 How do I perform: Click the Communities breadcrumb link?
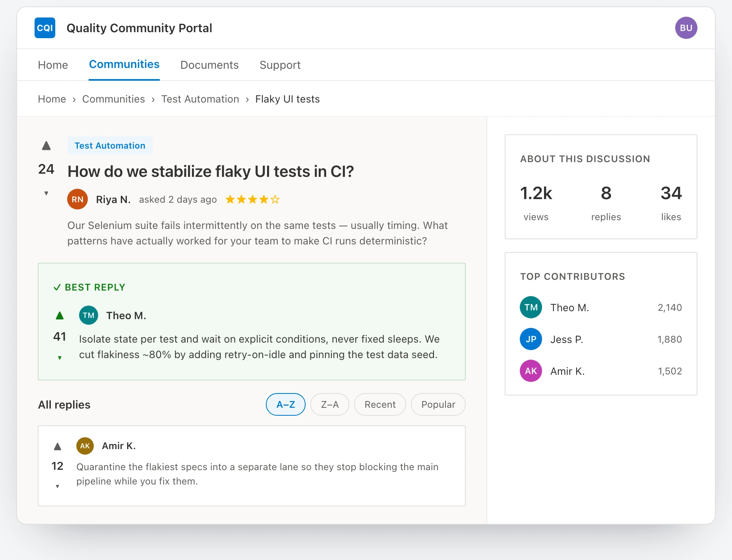pos(114,99)
